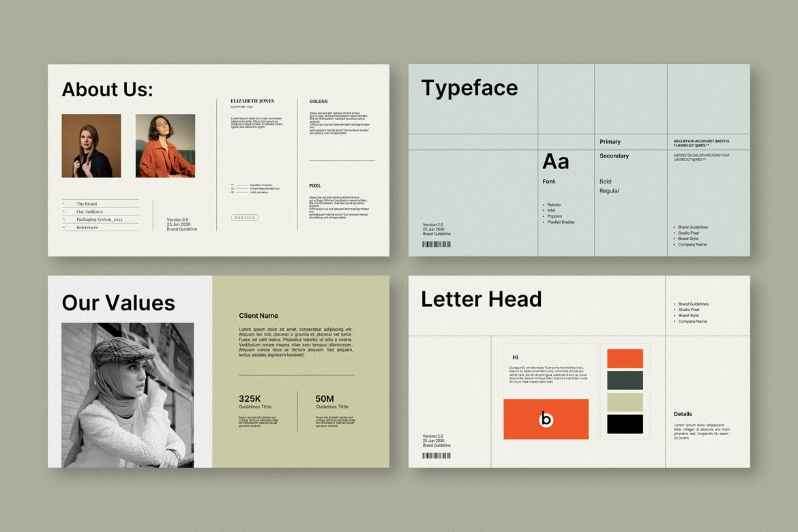Select the orange color swatch

(625, 359)
